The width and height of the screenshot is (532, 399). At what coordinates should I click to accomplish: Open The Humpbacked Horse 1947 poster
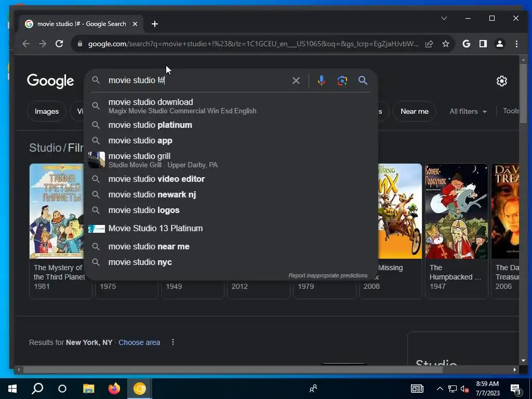coord(456,211)
